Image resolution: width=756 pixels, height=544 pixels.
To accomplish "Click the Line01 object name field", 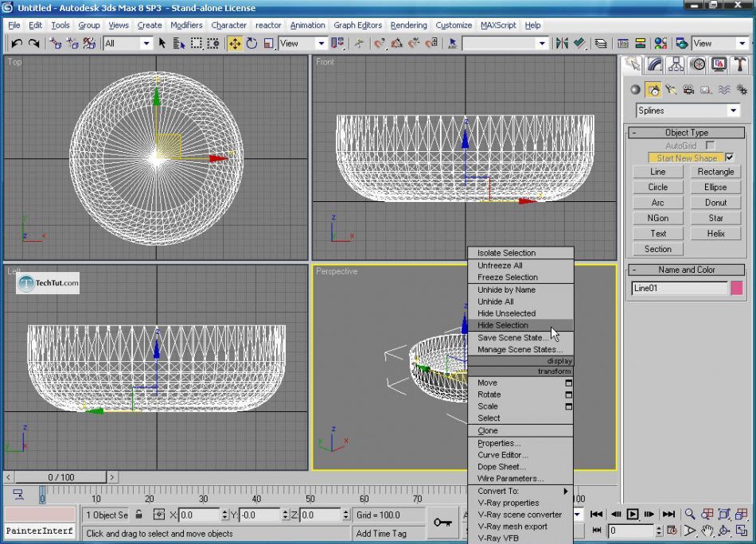I will 679,288.
